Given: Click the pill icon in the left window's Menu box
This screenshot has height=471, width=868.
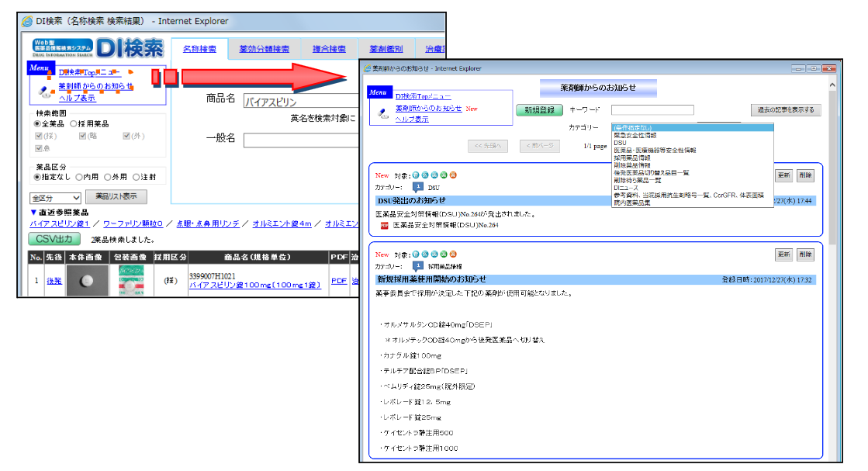Looking at the screenshot, I should point(43,91).
